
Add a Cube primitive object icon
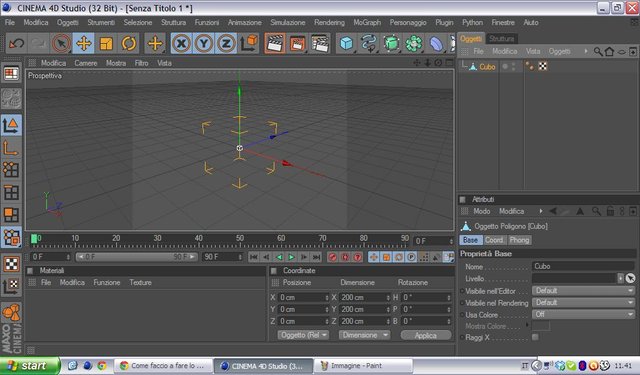pyautogui.click(x=346, y=43)
